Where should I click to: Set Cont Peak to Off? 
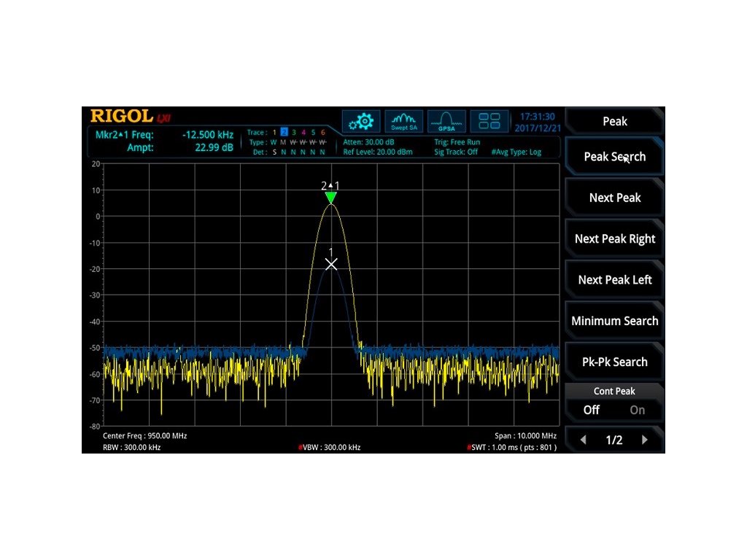pyautogui.click(x=592, y=410)
